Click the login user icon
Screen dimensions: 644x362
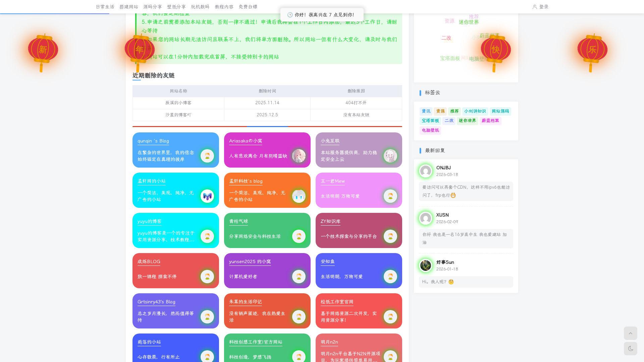point(535,7)
